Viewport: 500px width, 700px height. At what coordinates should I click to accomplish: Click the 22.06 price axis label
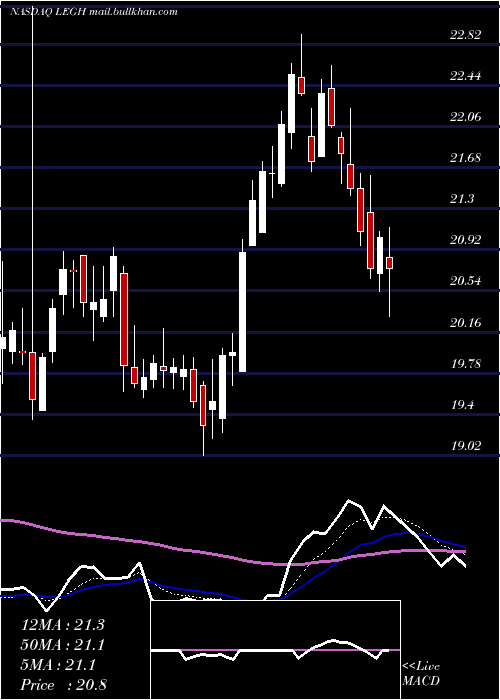click(466, 117)
